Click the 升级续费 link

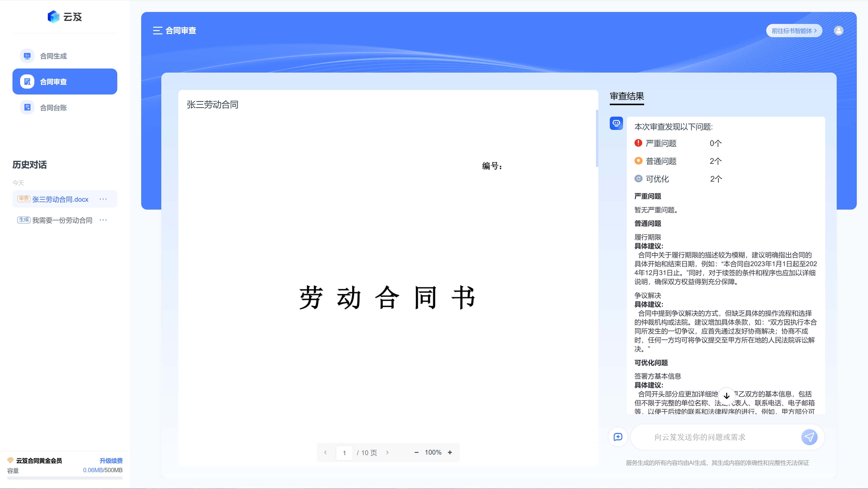click(x=111, y=461)
